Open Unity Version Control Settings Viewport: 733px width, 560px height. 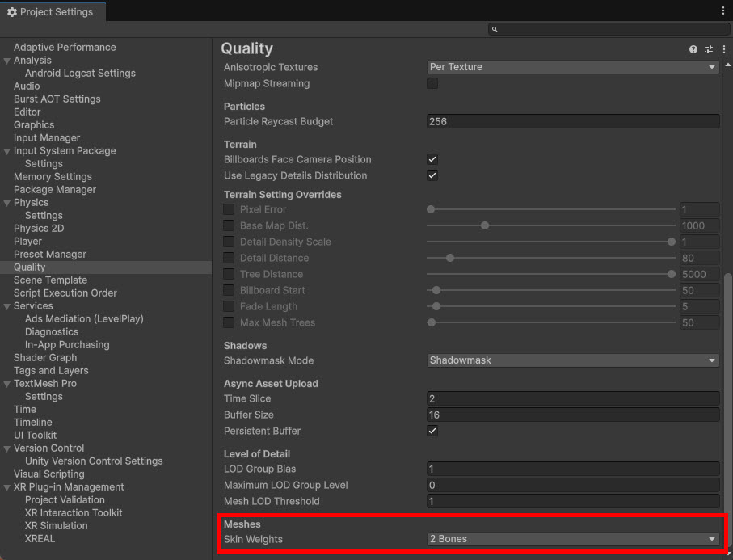point(94,461)
